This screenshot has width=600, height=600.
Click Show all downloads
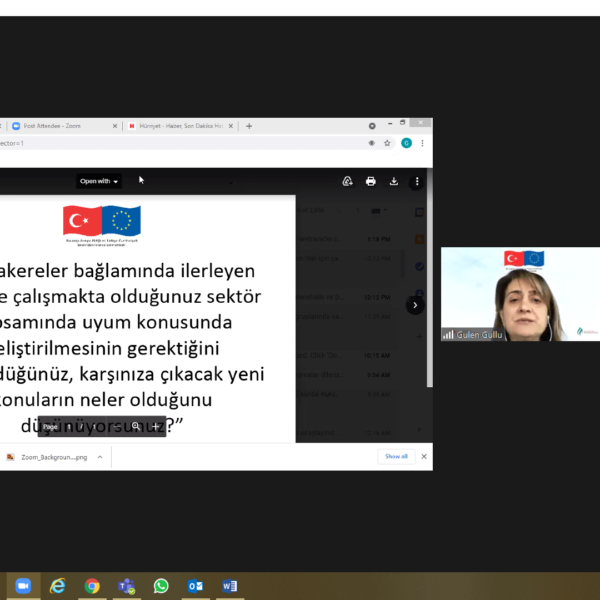tap(396, 456)
